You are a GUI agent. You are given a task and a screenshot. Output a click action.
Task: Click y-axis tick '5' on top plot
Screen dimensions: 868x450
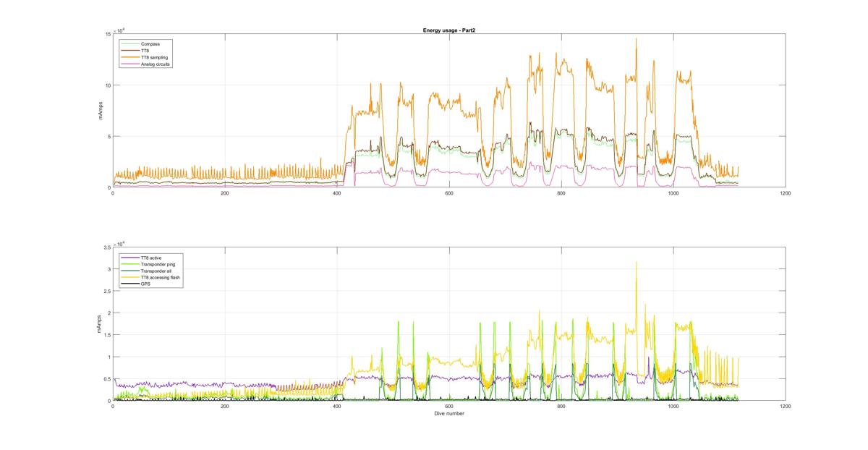click(x=109, y=137)
